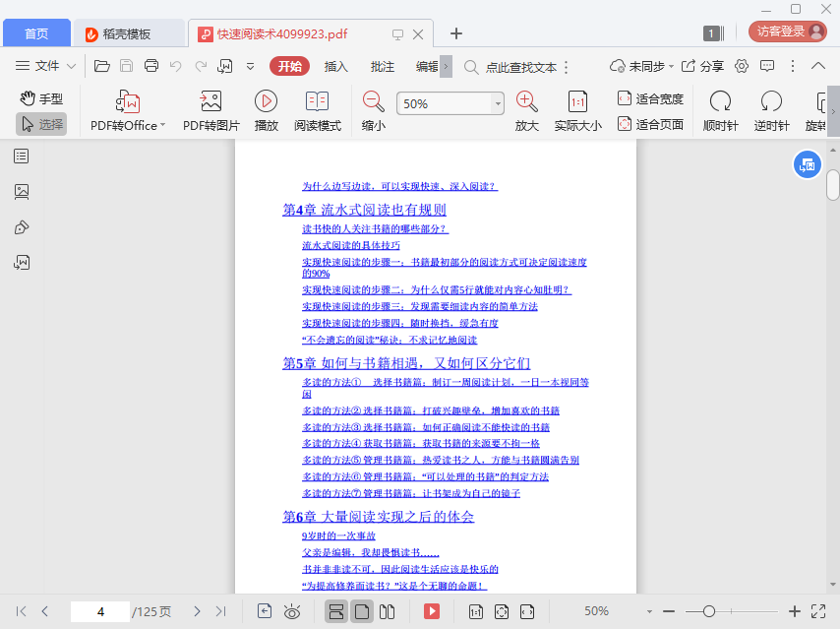Go to the first page
The width and height of the screenshot is (840, 629).
[21, 611]
